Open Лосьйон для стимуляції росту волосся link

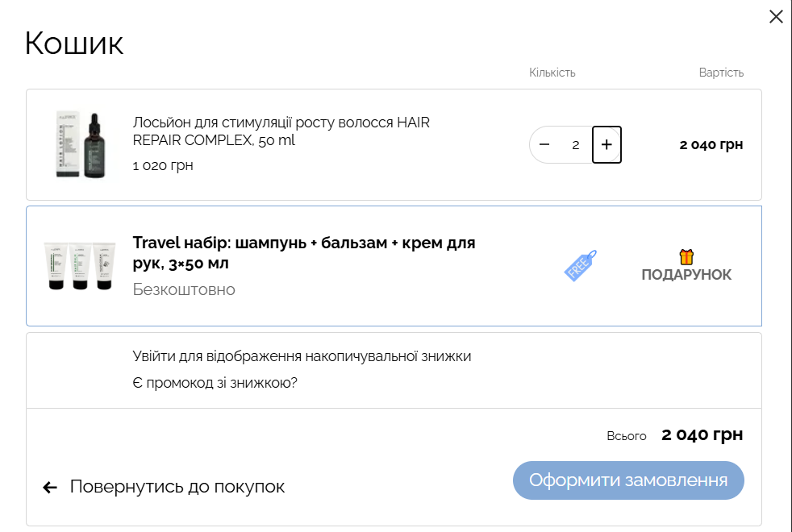281,131
